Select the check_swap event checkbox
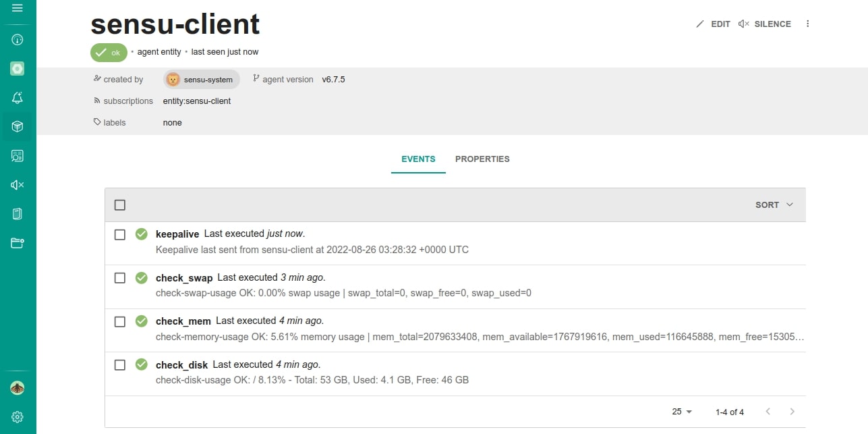The image size is (868, 434). tap(120, 278)
